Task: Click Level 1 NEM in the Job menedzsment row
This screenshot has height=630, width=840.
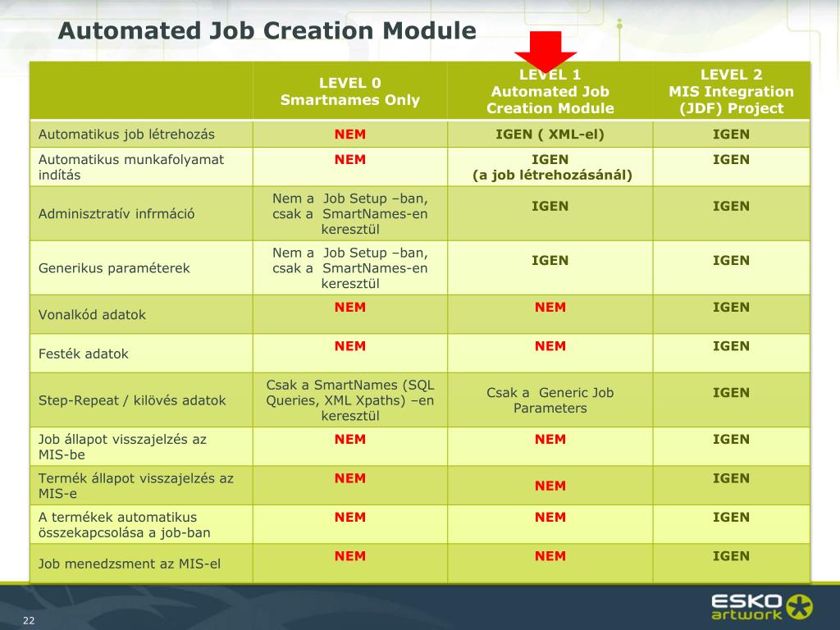Action: tap(550, 557)
